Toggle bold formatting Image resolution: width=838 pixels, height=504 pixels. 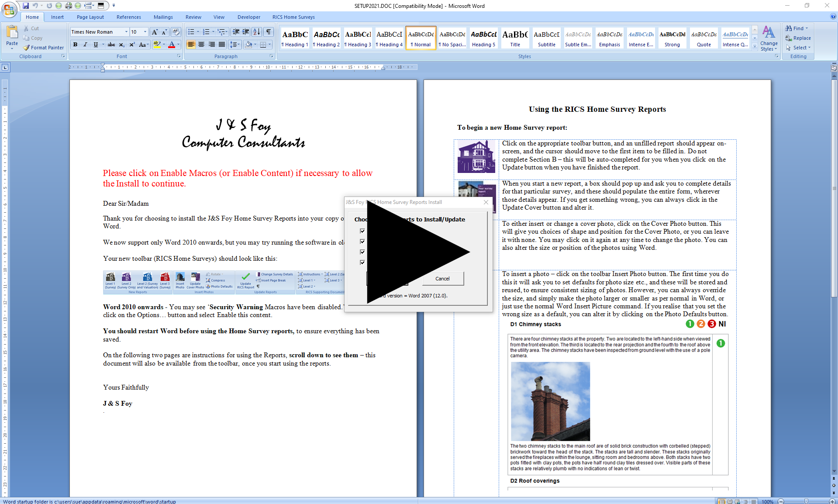point(75,45)
